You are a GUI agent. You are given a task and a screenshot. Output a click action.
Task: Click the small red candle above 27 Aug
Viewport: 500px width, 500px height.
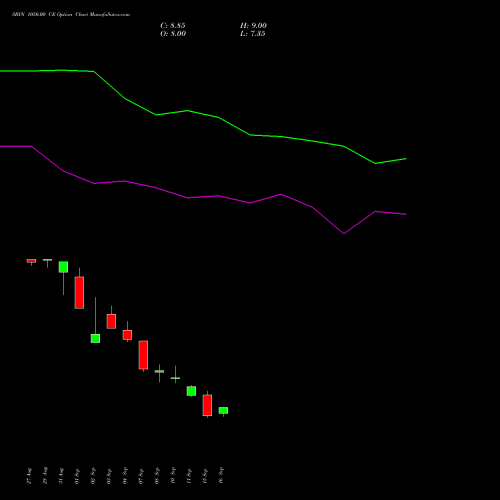[31, 261]
